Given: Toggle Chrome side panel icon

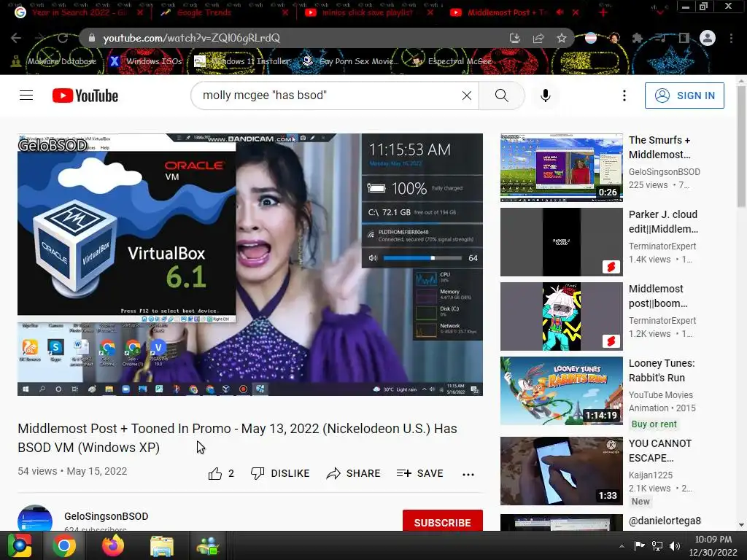Looking at the screenshot, I should pos(684,38).
